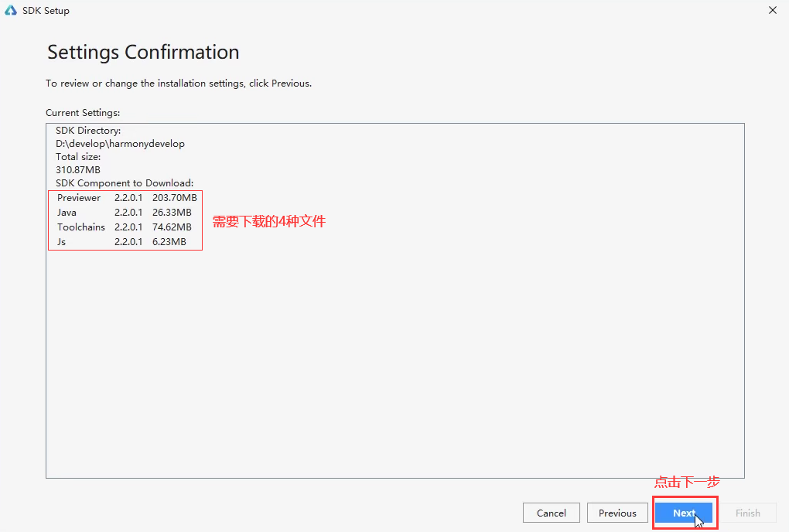Click the Js size 6.23MB

click(x=169, y=241)
